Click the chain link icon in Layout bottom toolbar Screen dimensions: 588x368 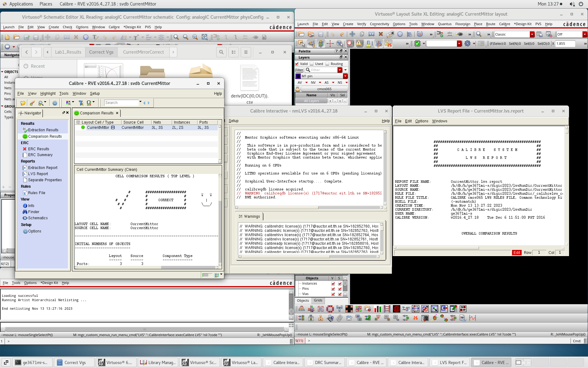point(340,318)
